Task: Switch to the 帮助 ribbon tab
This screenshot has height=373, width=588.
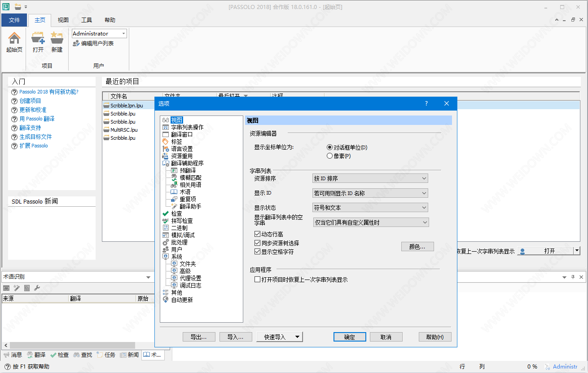Action: [110, 20]
